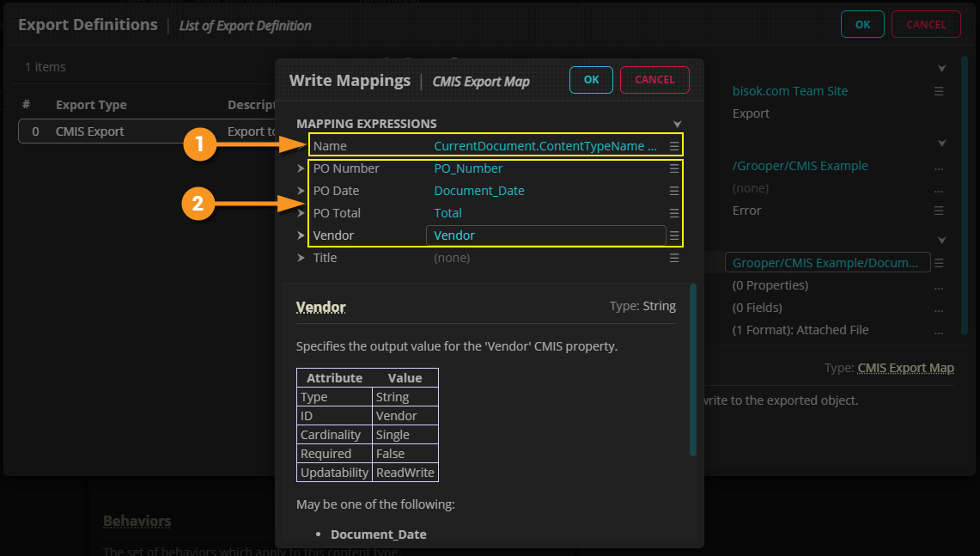Expand the PO Number mapping row
This screenshot has height=556, width=980.
301,169
